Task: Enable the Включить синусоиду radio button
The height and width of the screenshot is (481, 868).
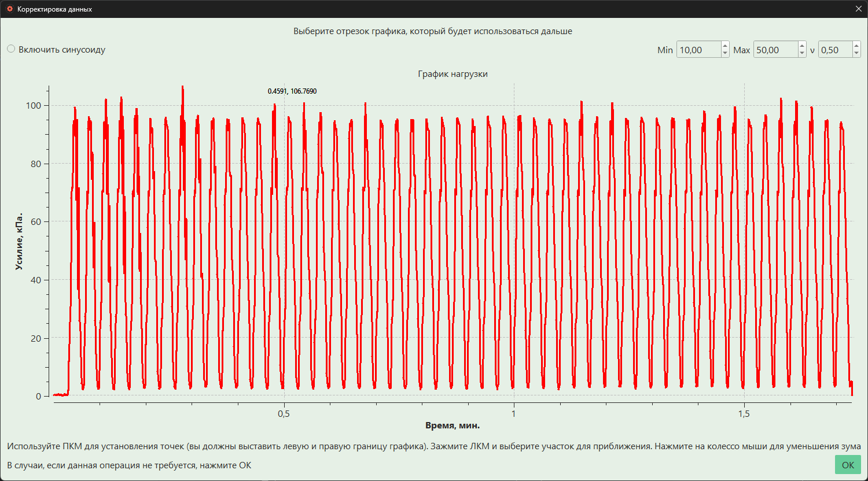Action: [11, 49]
